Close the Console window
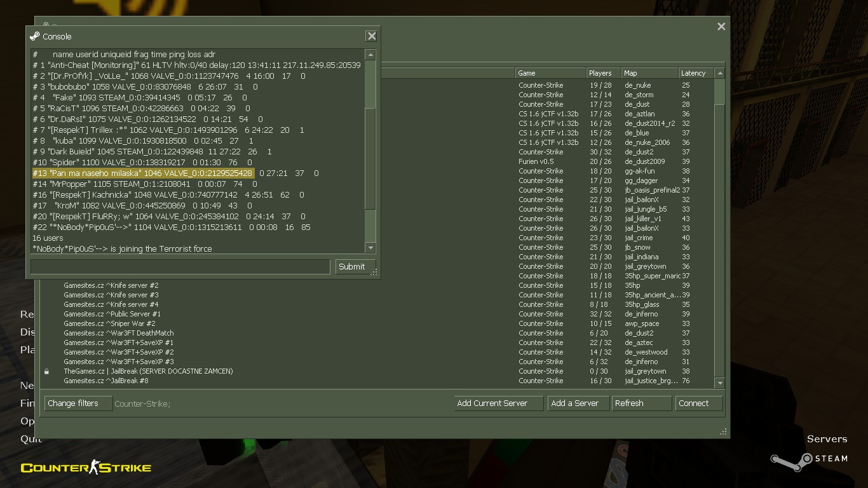Viewport: 868px width, 488px height. pyautogui.click(x=372, y=36)
